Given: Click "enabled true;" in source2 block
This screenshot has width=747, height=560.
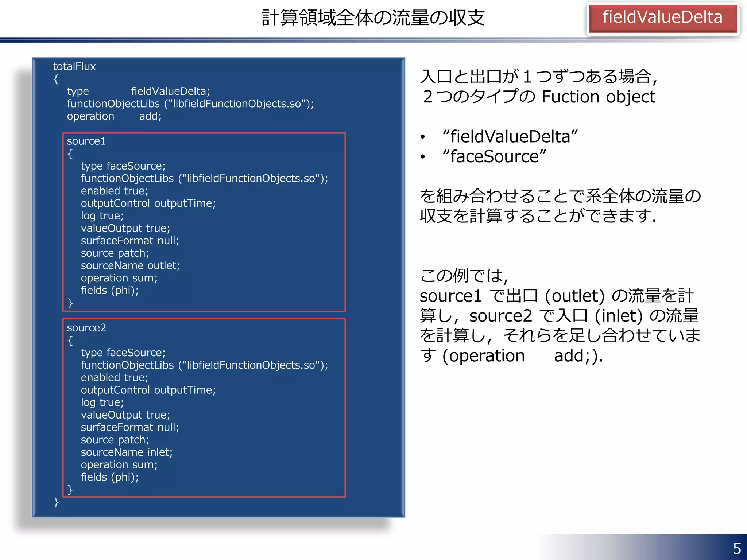Looking at the screenshot, I should pos(114,377).
